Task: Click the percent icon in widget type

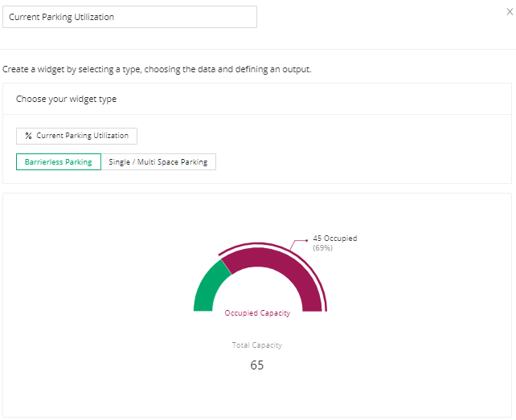Action: pyautogui.click(x=29, y=136)
